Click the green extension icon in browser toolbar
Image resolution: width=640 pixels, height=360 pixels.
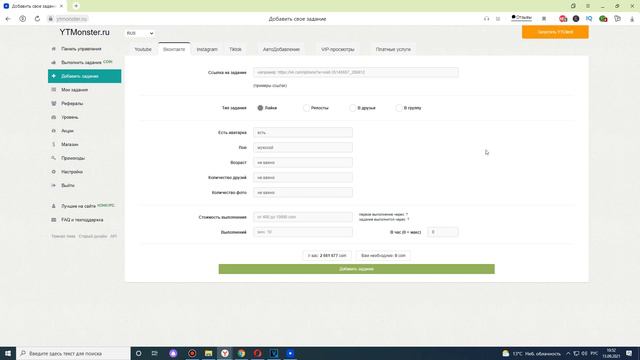tap(603, 19)
